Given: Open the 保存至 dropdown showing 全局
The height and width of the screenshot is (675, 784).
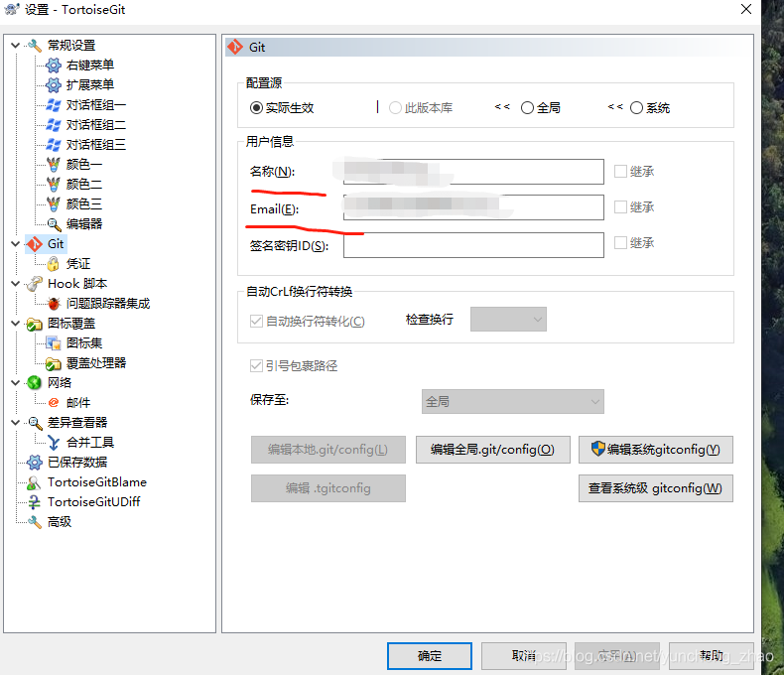Looking at the screenshot, I should point(512,401).
